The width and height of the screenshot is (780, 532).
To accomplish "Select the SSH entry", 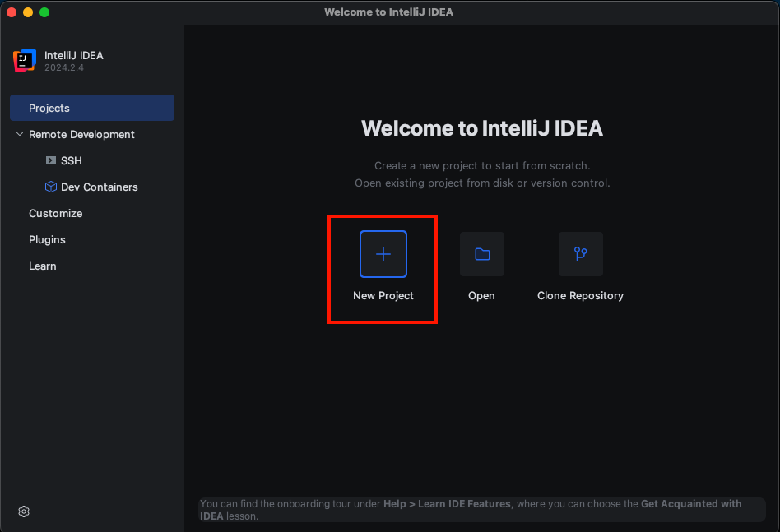I will pyautogui.click(x=71, y=160).
